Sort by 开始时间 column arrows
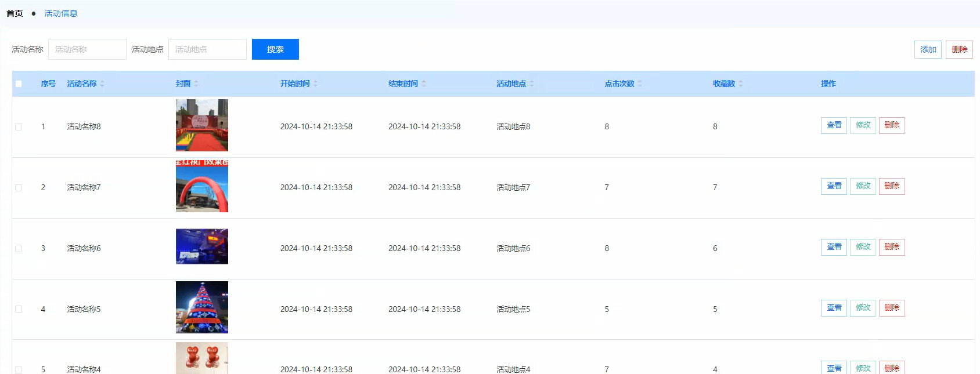This screenshot has height=374, width=980. tap(315, 83)
